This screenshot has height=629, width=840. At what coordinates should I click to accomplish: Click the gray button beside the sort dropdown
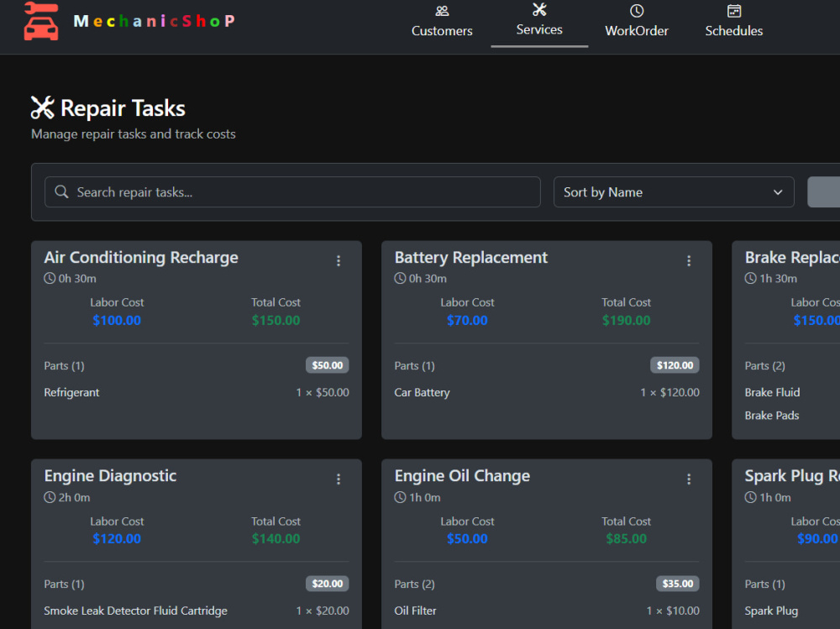823,191
